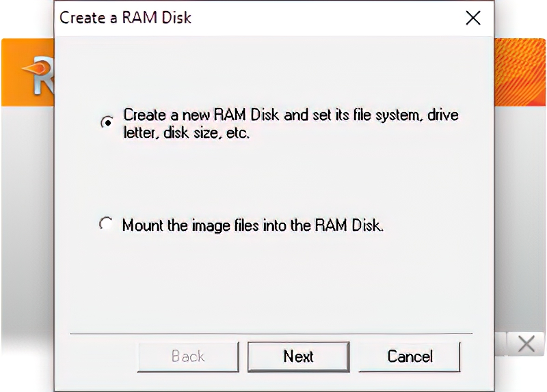
Task: Click the grey background window area left of the dialog
Action: click(x=28, y=227)
